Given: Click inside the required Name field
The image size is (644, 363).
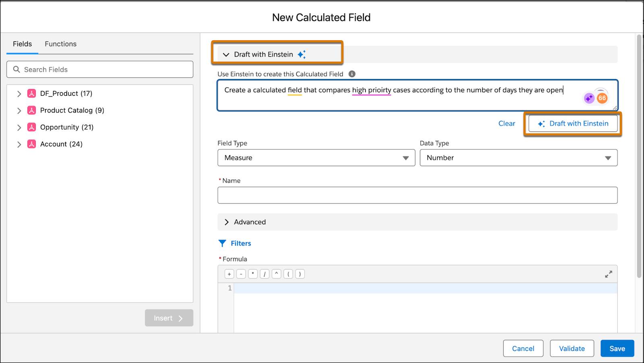Looking at the screenshot, I should 417,195.
